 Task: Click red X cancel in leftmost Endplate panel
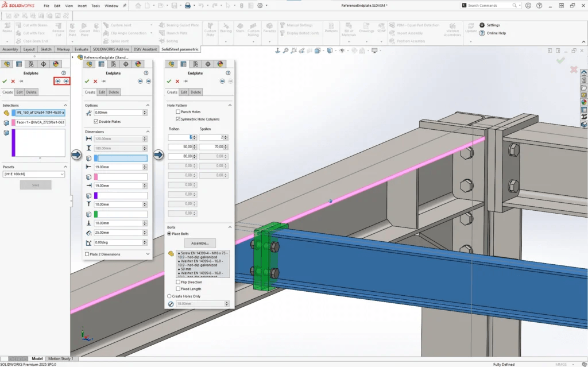[13, 82]
